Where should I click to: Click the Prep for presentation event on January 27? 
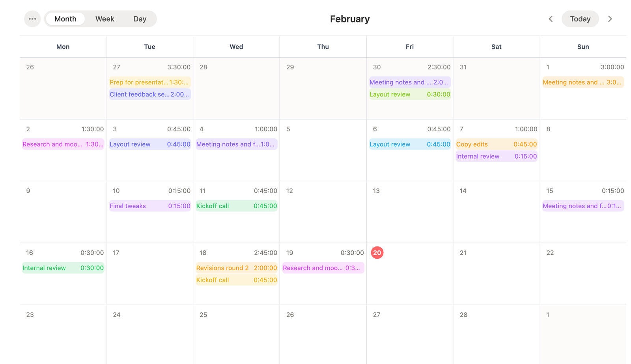(x=149, y=82)
